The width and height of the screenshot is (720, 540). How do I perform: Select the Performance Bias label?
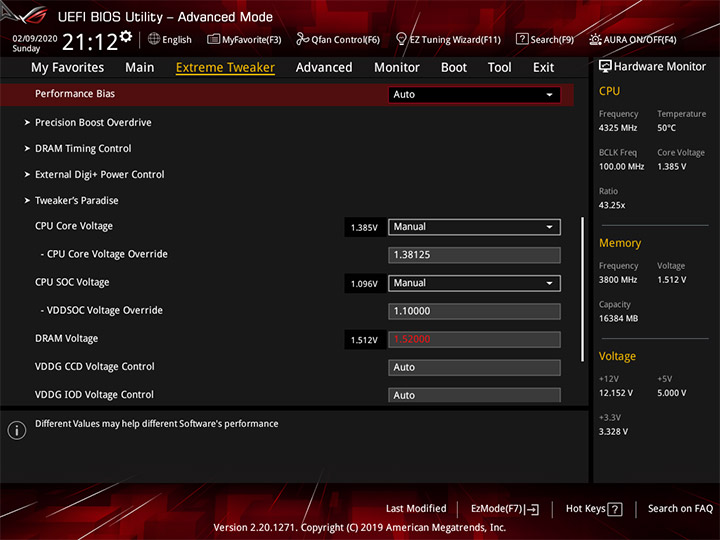(x=75, y=94)
